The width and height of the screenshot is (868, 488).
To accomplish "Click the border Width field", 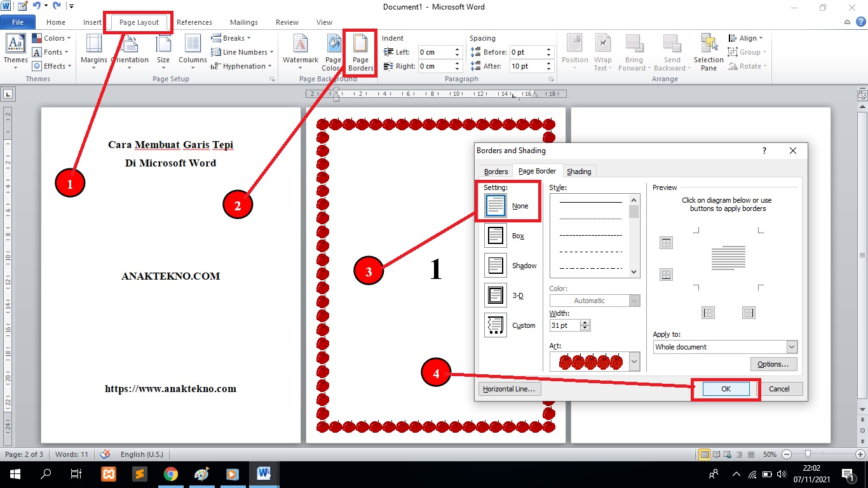I will coord(565,325).
